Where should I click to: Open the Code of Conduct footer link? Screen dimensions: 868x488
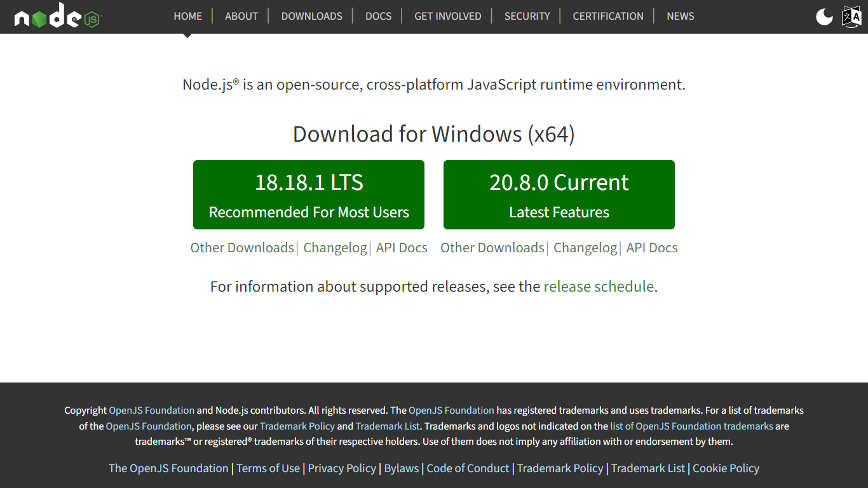point(468,468)
